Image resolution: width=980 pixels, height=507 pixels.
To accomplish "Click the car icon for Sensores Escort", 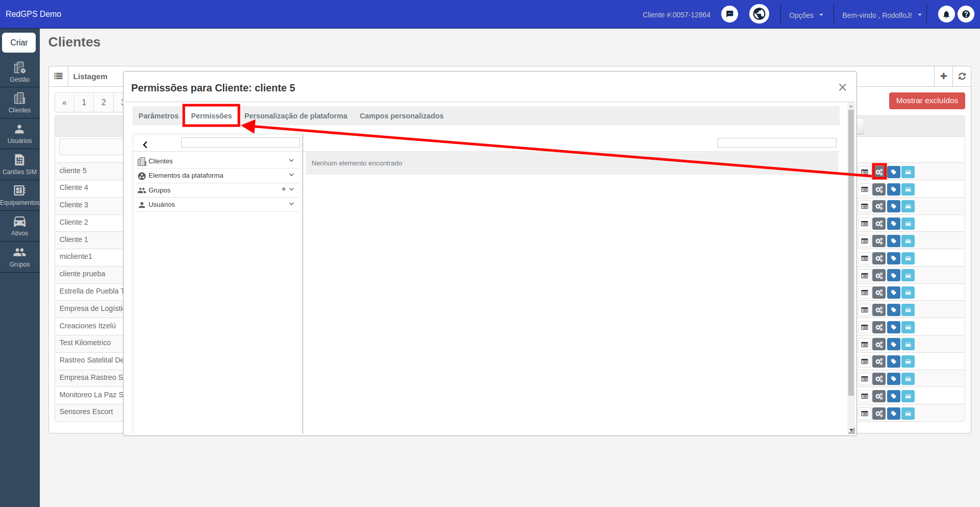I will 908,414.
